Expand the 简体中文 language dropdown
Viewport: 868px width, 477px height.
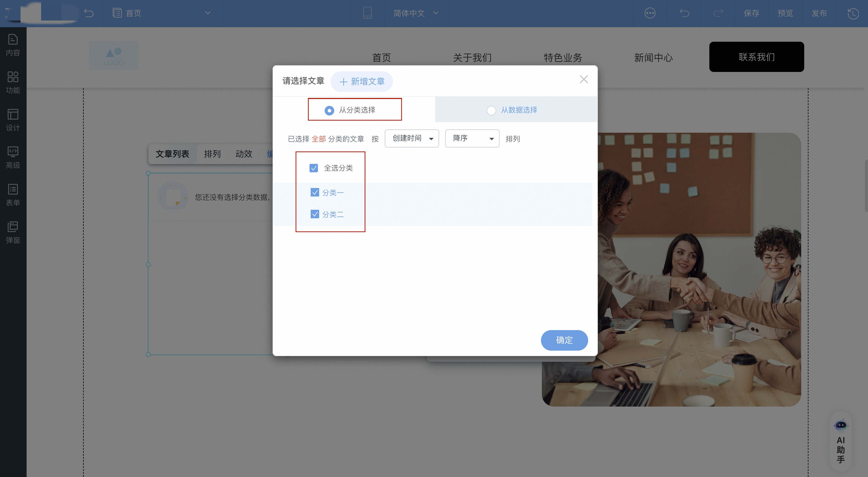click(x=416, y=13)
